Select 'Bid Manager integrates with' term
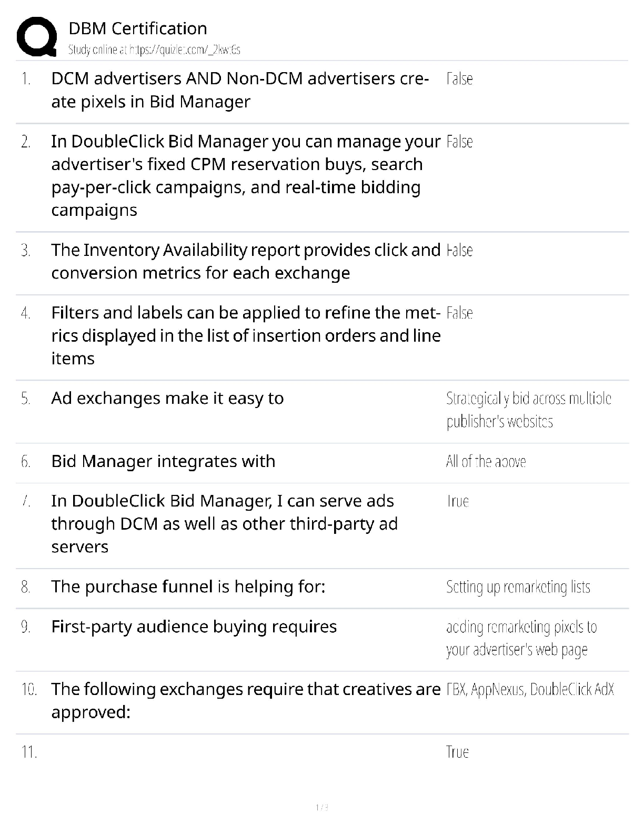 click(163, 462)
